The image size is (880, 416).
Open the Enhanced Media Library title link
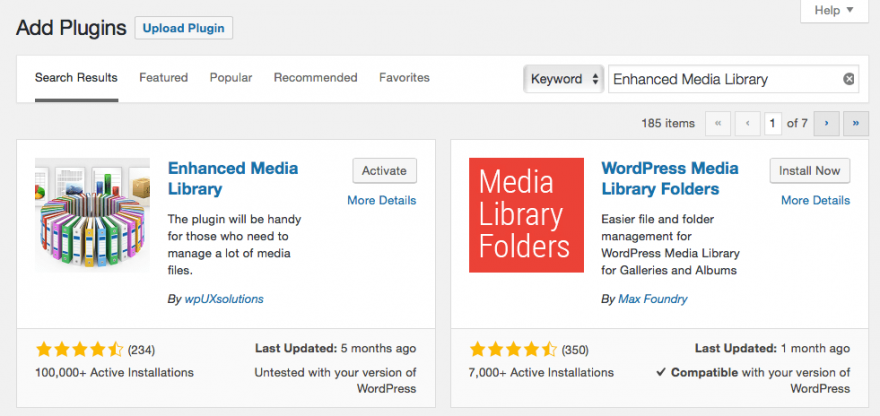coord(233,179)
